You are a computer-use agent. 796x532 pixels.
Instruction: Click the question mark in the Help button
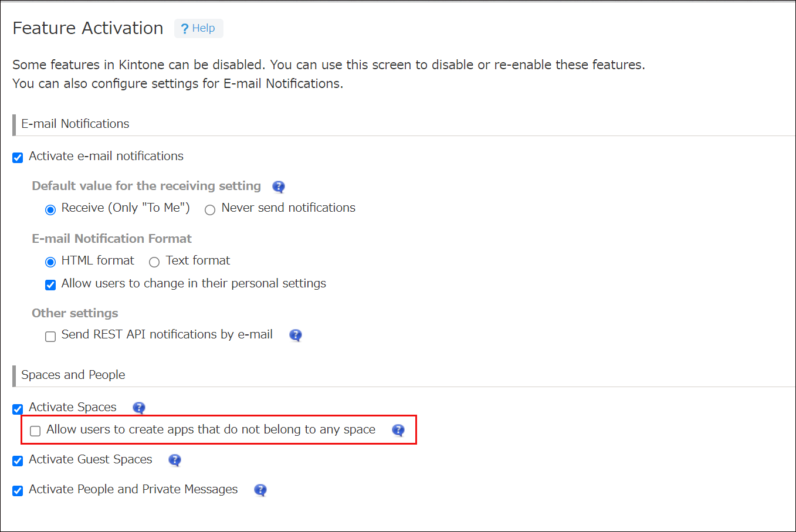coord(184,28)
